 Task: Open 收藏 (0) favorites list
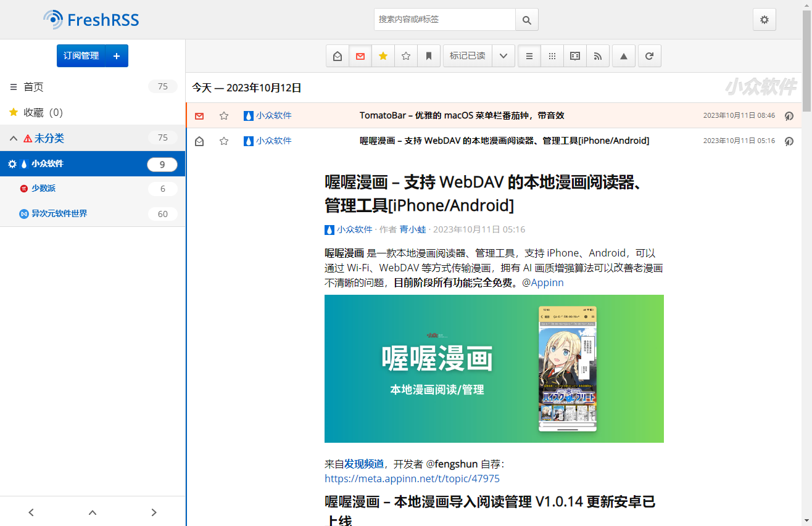[x=43, y=112]
